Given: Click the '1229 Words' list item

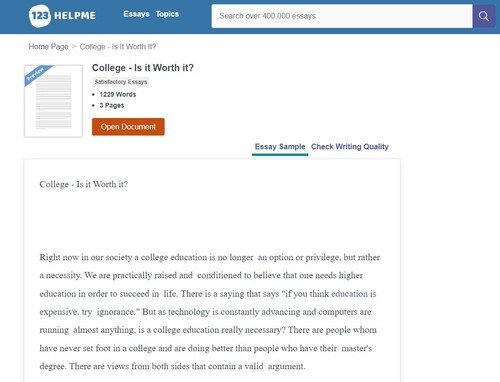Looking at the screenshot, I should tap(118, 94).
